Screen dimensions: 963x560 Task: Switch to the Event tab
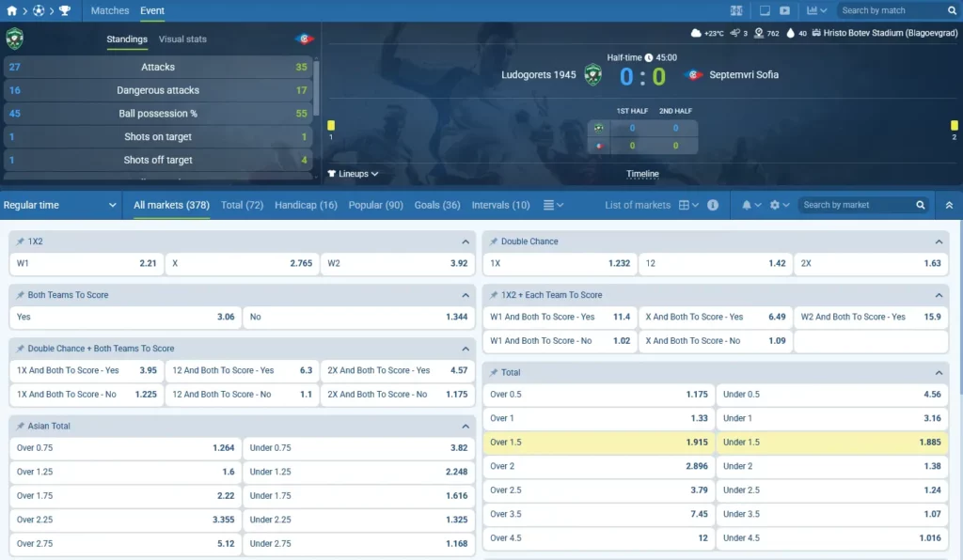pyautogui.click(x=152, y=10)
